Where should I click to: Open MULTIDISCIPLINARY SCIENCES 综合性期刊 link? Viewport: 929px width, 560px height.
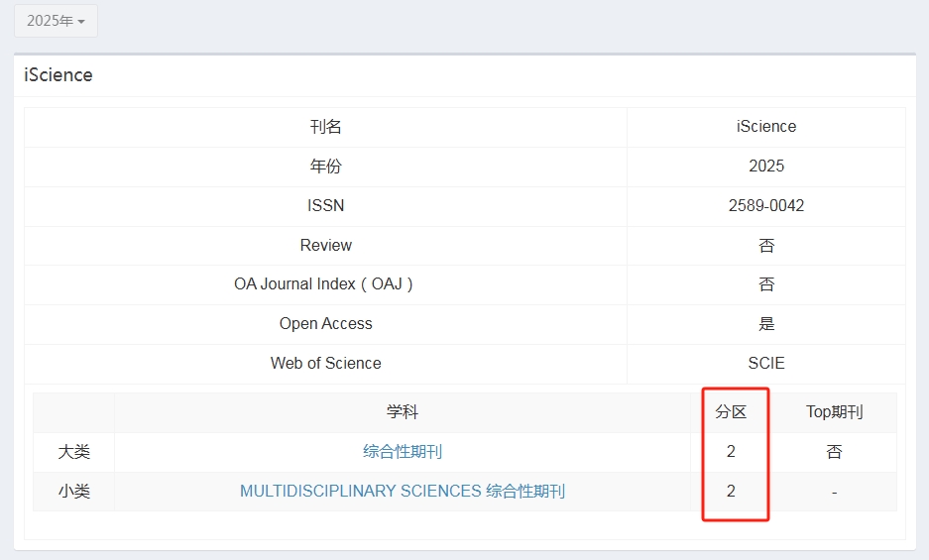(x=403, y=492)
